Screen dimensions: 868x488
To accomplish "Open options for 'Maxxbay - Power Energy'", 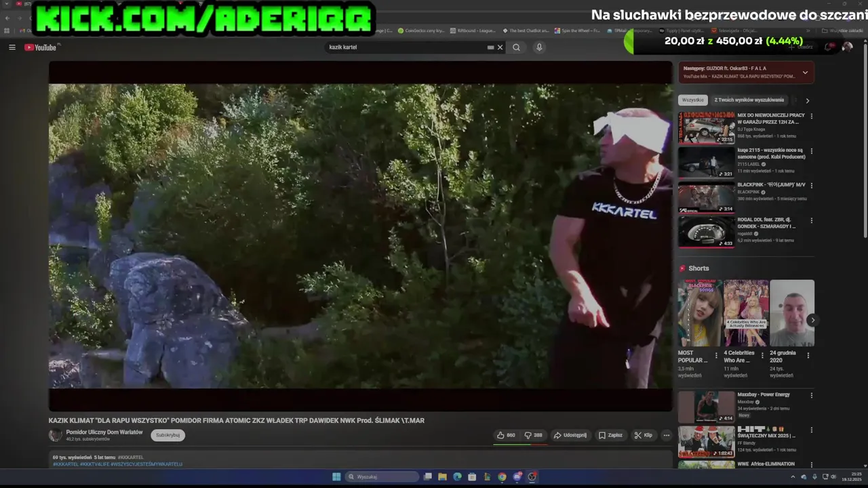I will coord(812,395).
